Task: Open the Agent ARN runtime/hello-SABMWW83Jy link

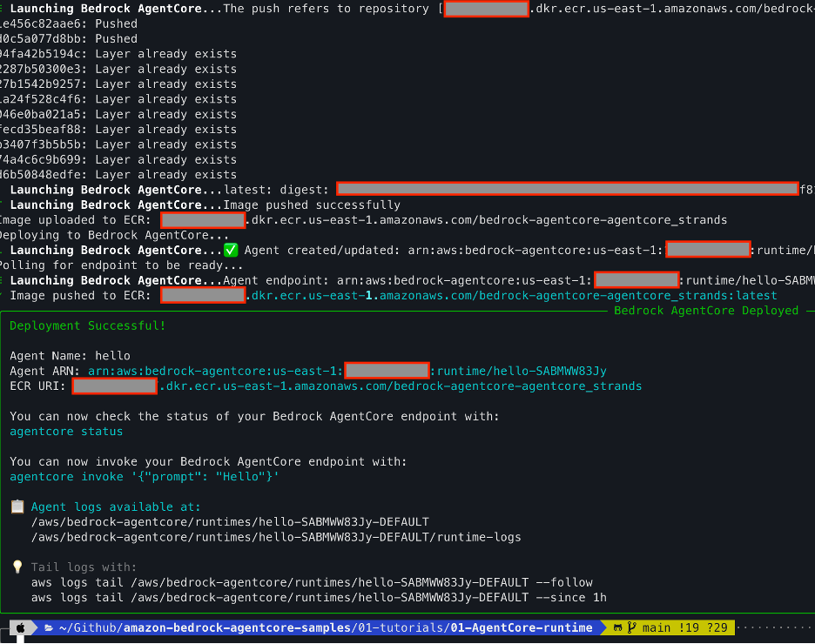Action: point(347,371)
